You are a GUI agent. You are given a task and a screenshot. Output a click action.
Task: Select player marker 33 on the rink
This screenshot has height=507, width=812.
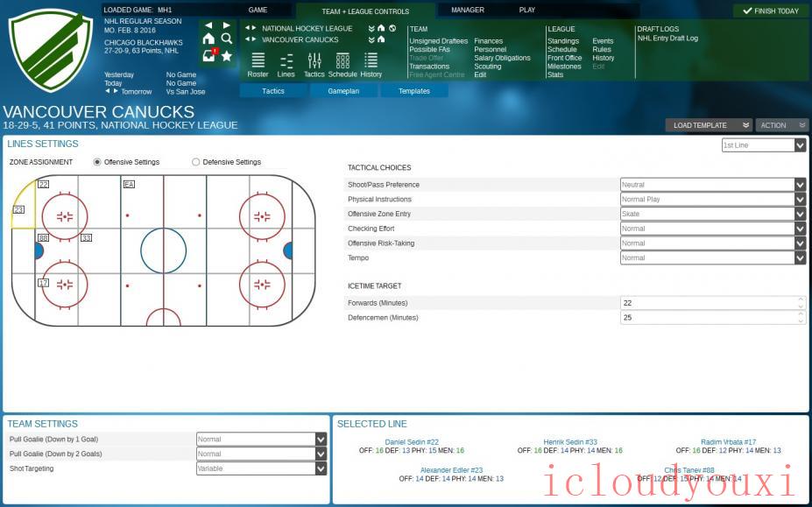coord(86,237)
